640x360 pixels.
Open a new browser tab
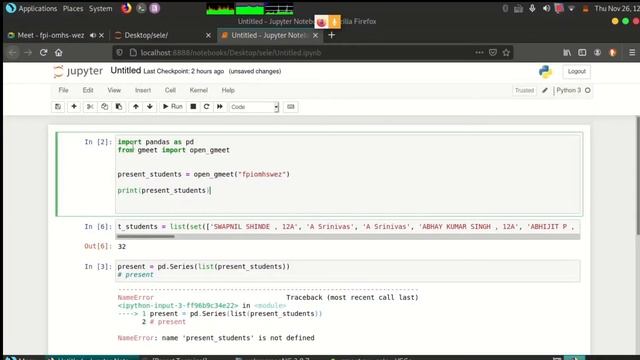coord(331,36)
